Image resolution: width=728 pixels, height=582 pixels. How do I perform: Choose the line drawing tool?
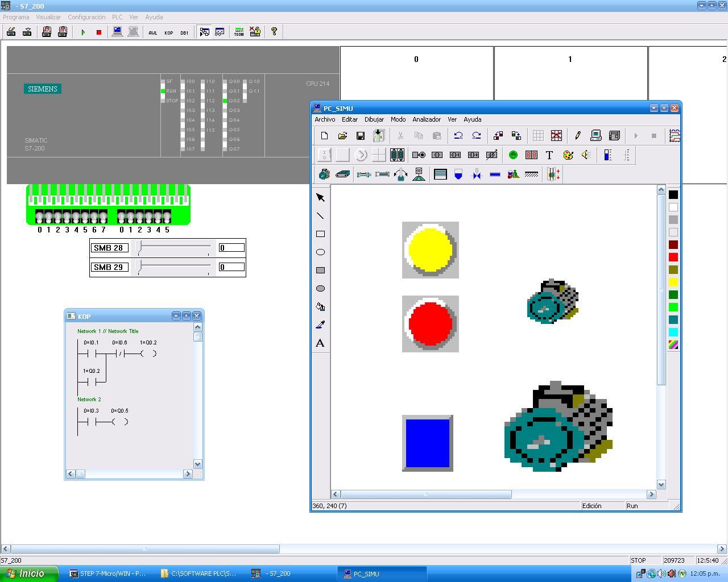click(x=320, y=216)
